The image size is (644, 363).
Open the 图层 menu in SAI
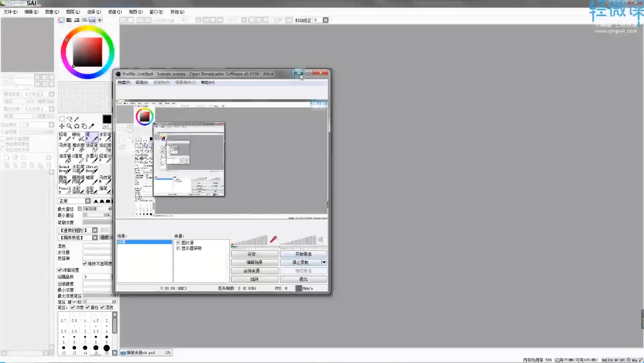(73, 12)
